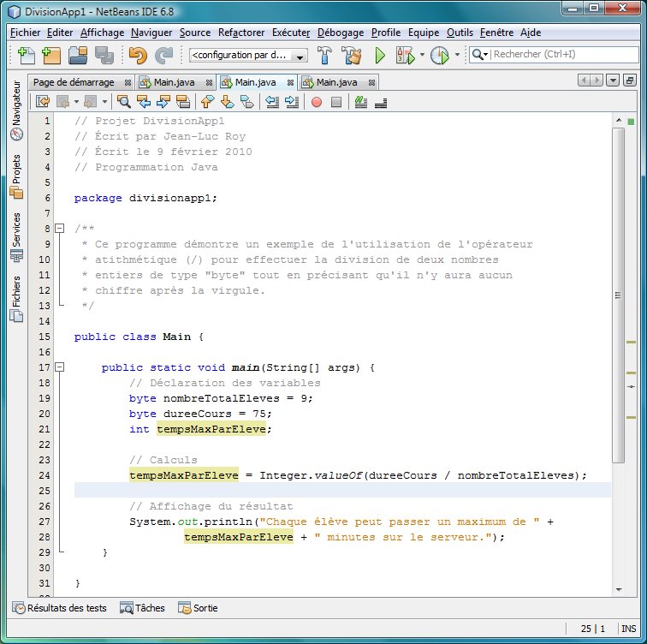Screen dimensions: 647x644
Task: Open the Exécuter menu
Action: (291, 33)
